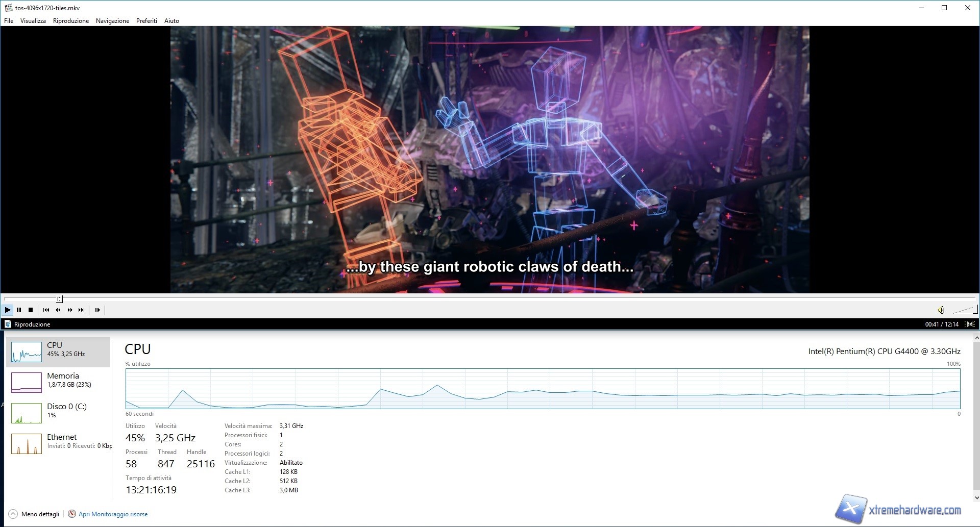Click the rewind (decrease speed) icon

58,310
